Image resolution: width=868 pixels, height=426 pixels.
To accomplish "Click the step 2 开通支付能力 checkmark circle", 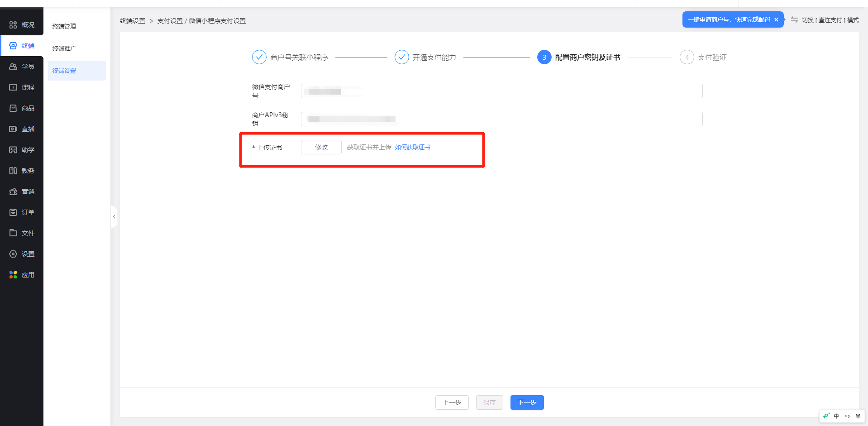I will click(402, 57).
